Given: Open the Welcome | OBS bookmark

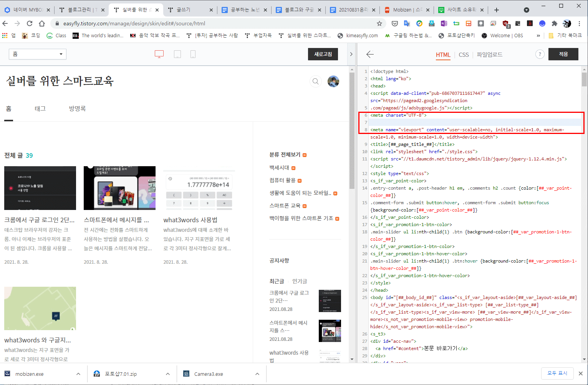Looking at the screenshot, I should coord(502,35).
